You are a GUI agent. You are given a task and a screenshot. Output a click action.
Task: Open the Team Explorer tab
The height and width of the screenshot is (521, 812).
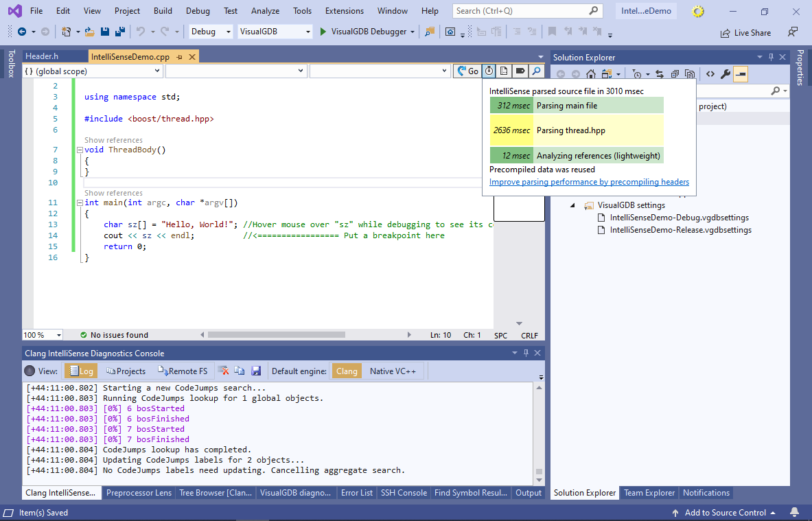(649, 493)
